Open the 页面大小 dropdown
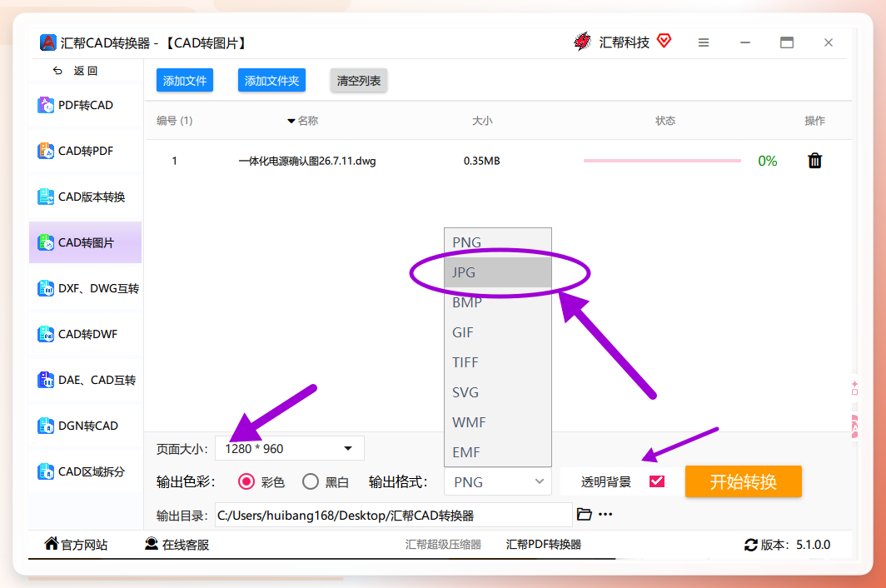This screenshot has width=886, height=588. tap(289, 449)
